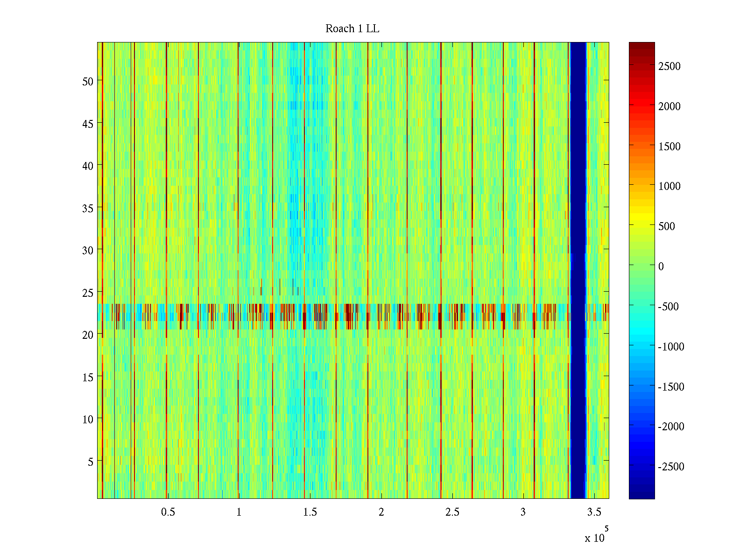Click the x-axis tick label 0.5
Image resolution: width=747 pixels, height=560 pixels.
168,512
